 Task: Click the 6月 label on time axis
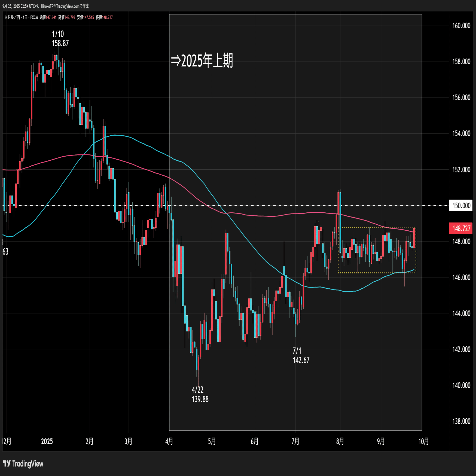[x=255, y=441]
